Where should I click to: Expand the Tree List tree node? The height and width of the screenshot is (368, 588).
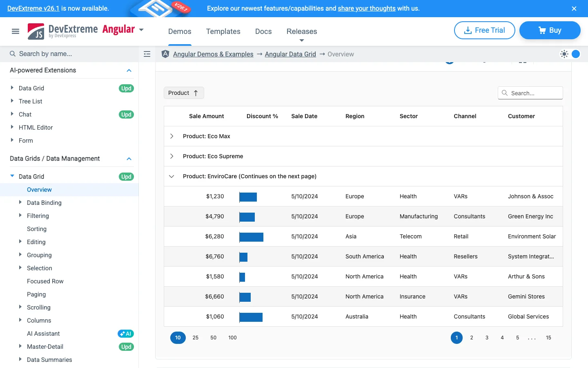[x=12, y=101]
